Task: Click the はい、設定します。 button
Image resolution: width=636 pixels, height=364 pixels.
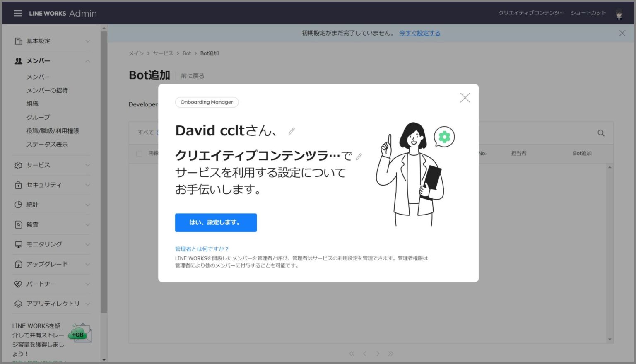Action: coord(216,222)
